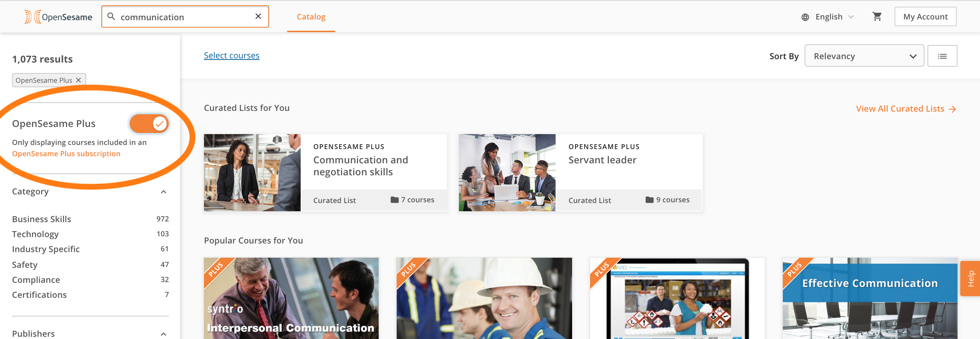Switch to list view layout
The width and height of the screenshot is (980, 339).
coord(942,56)
